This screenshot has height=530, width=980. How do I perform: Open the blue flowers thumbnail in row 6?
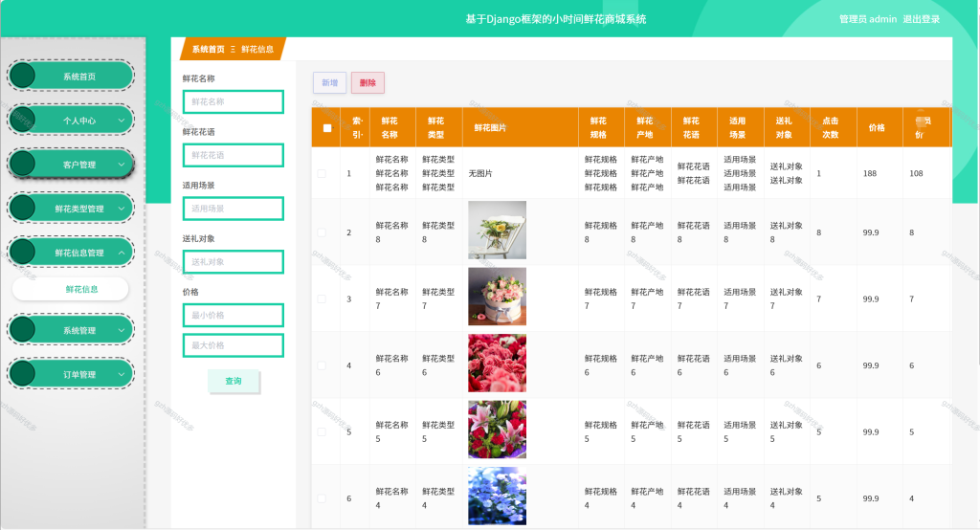click(x=497, y=497)
